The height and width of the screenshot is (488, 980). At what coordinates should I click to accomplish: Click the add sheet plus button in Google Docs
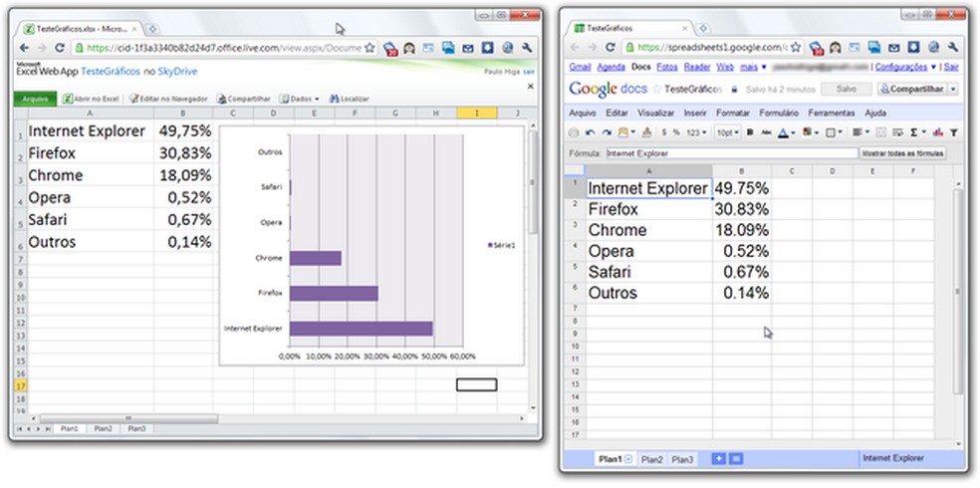pyautogui.click(x=719, y=459)
